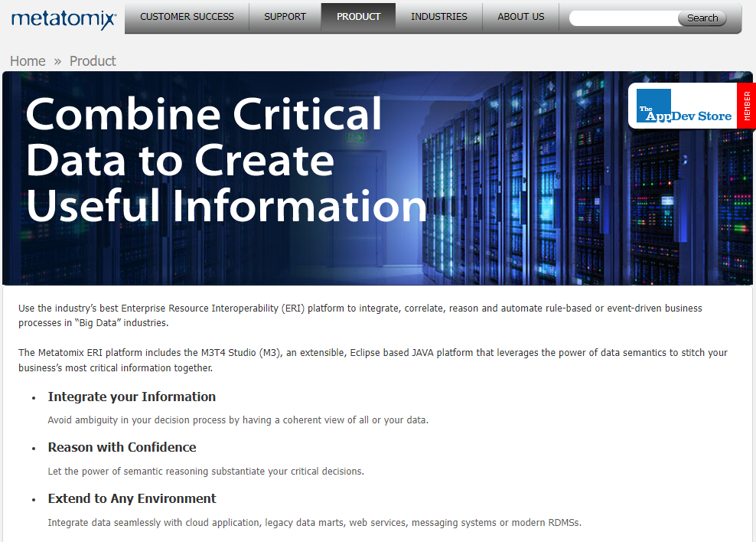Go to the About Us page
The height and width of the screenshot is (542, 756).
(x=521, y=17)
